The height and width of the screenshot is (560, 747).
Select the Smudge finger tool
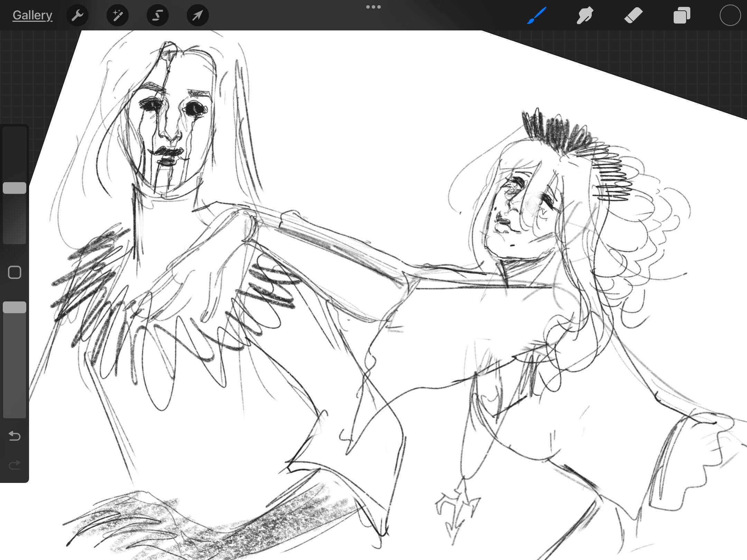tap(585, 15)
